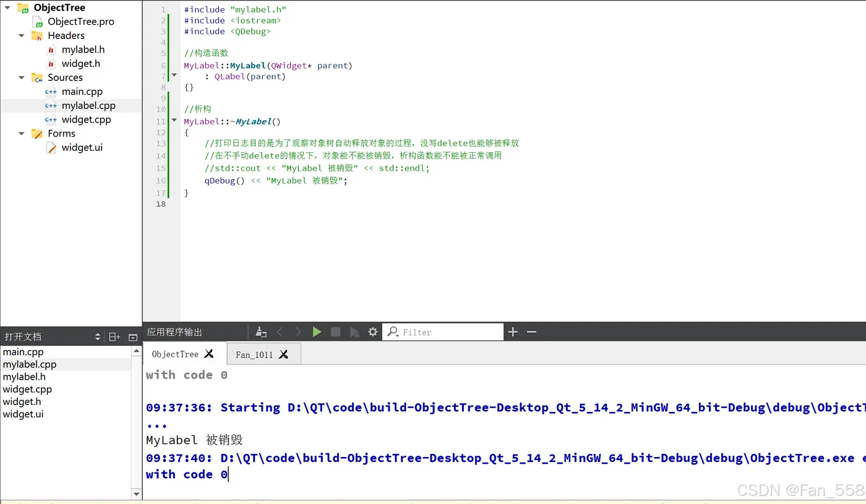Open ObjectTree.pro in the project tree
866x504 pixels.
(x=81, y=22)
